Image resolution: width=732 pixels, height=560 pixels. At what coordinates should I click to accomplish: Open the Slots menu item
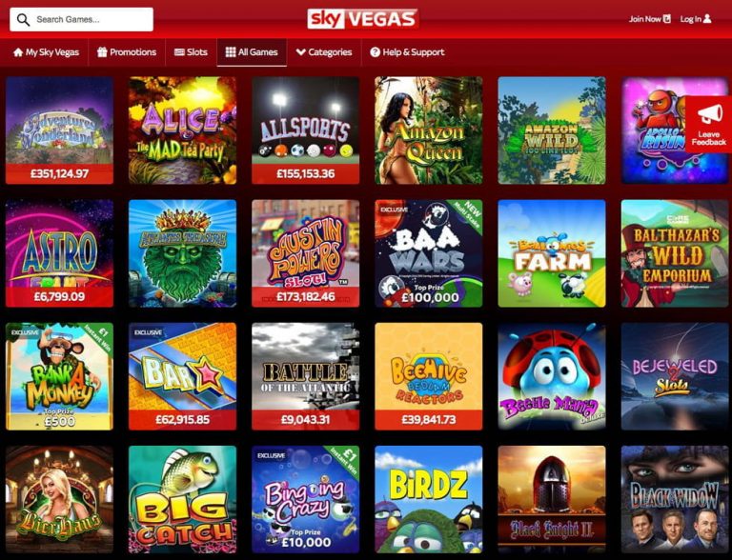tap(191, 52)
